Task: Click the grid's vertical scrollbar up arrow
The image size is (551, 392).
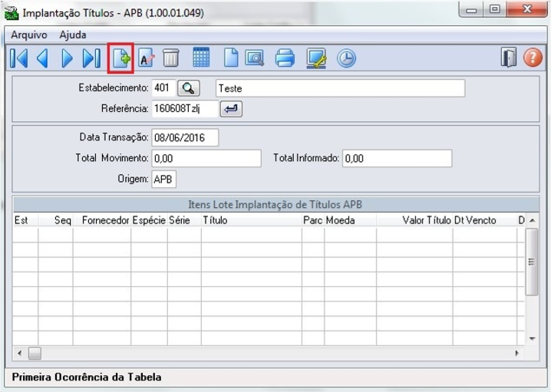Action: (x=532, y=221)
